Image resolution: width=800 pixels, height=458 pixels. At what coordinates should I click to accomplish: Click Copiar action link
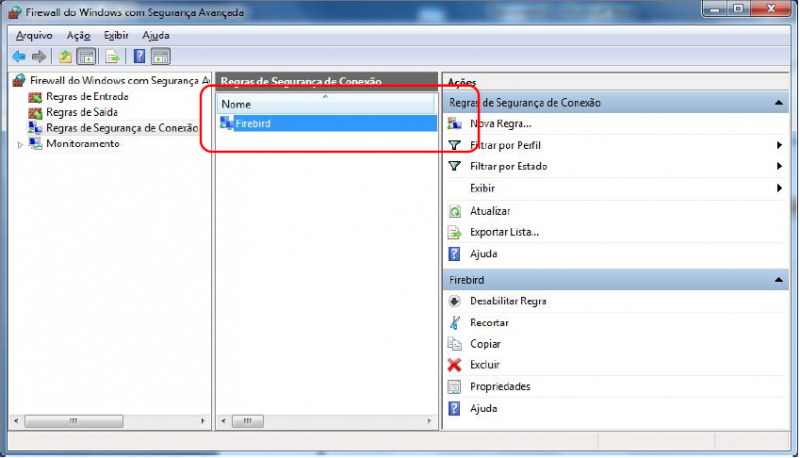[485, 344]
